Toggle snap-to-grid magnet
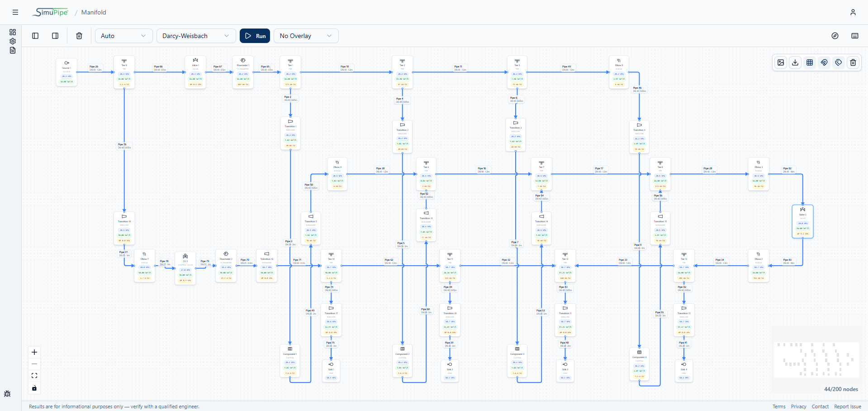868x411 pixels. pos(824,62)
